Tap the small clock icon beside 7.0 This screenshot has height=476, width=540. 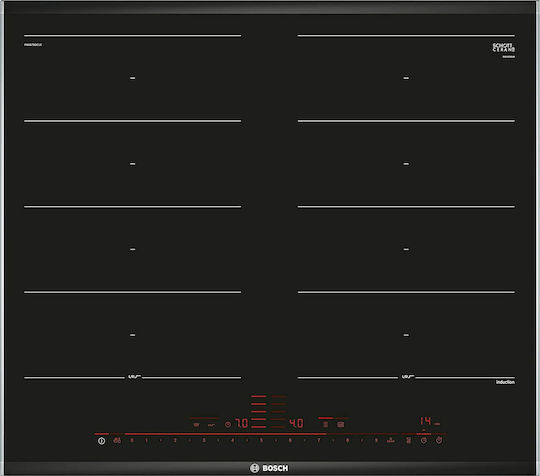228,424
